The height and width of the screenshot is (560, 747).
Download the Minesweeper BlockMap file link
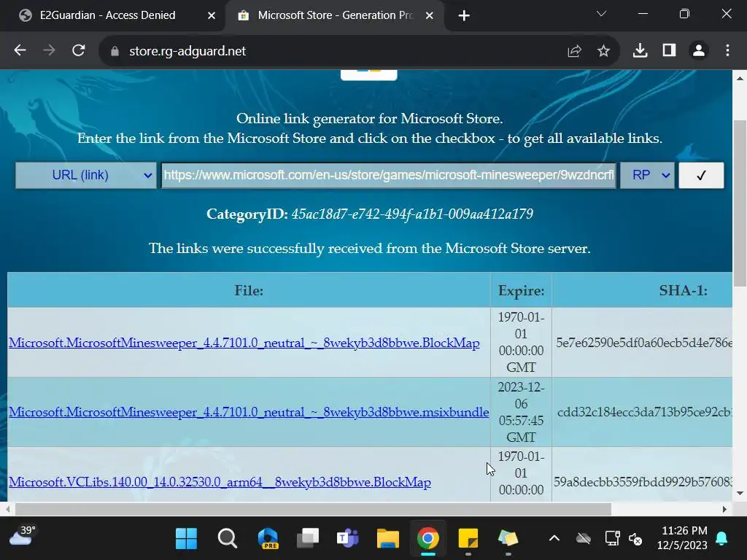point(244,343)
